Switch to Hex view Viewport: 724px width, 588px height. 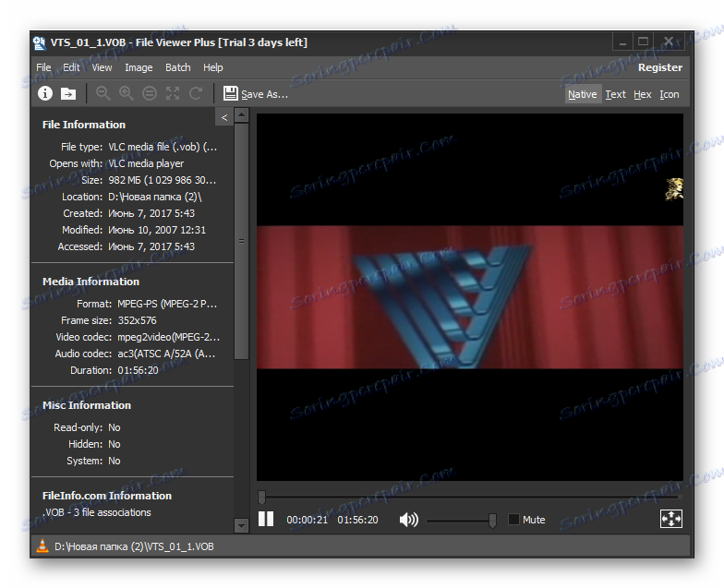[x=643, y=94]
